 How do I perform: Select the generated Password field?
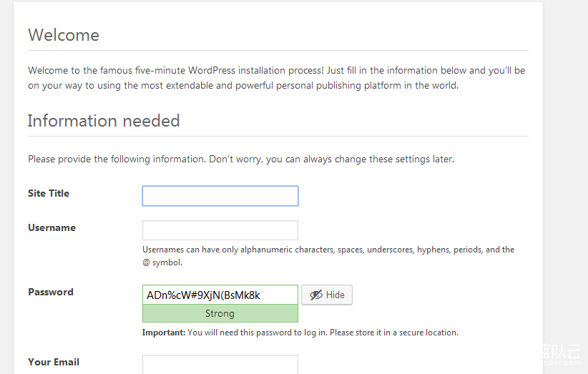click(x=220, y=295)
